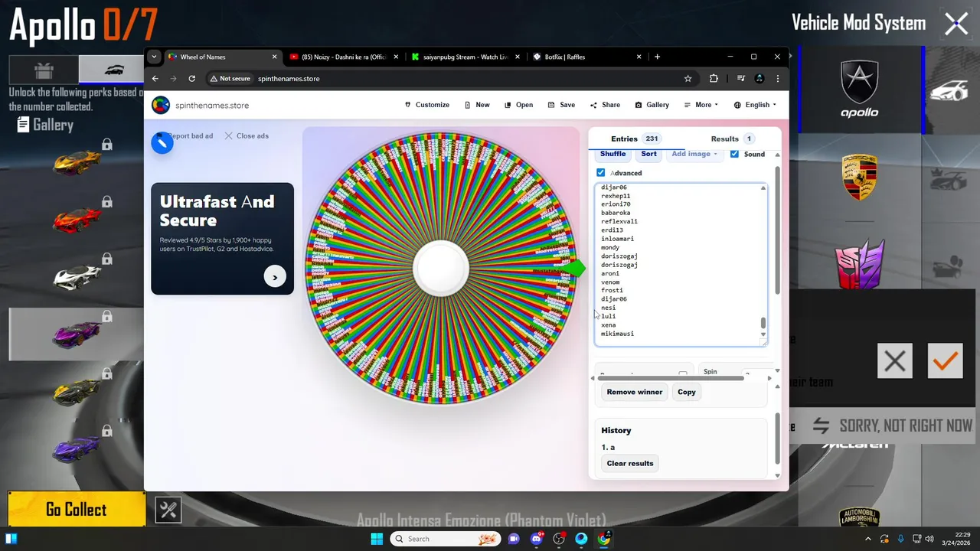980x551 pixels.
Task: Click the entry 'babaroka' in entries list
Action: [x=616, y=213]
